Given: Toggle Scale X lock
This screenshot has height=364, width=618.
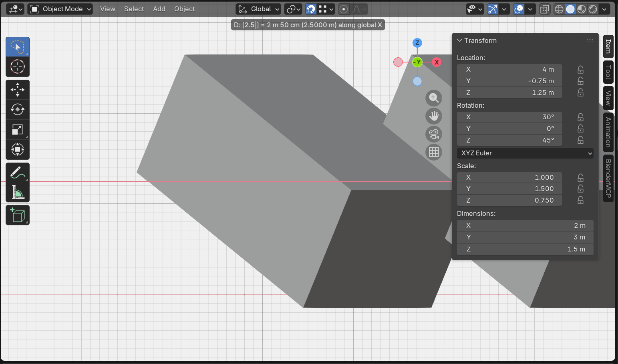Looking at the screenshot, I should tap(580, 178).
